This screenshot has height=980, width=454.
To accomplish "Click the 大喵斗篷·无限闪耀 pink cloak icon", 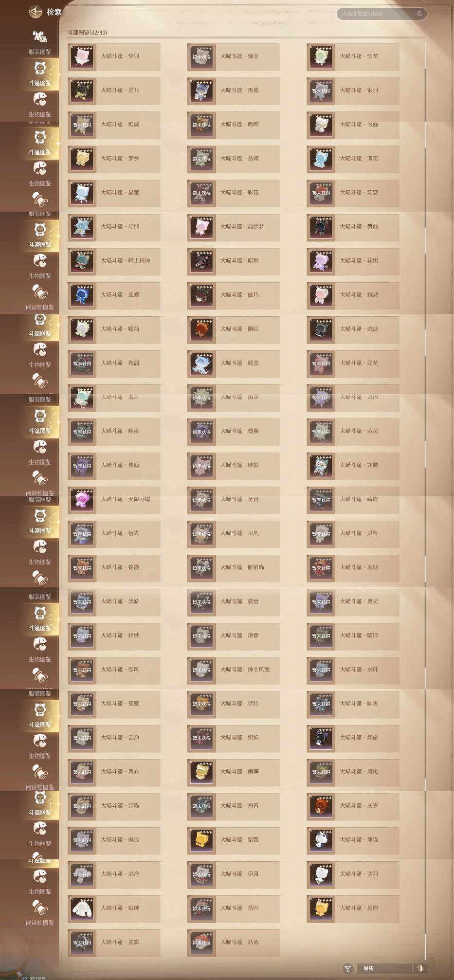I will (82, 499).
